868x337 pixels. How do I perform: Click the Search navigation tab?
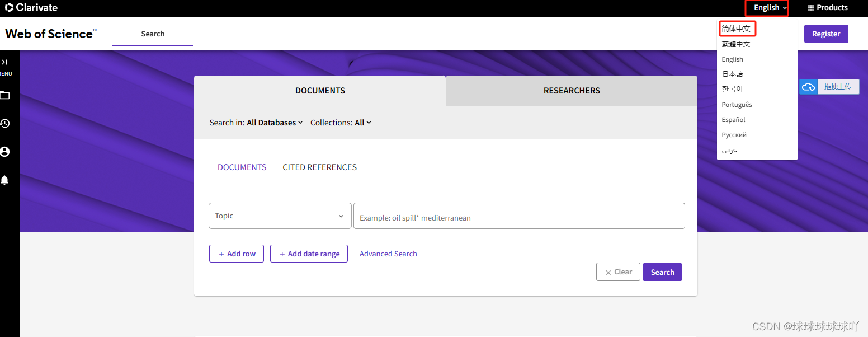(153, 34)
